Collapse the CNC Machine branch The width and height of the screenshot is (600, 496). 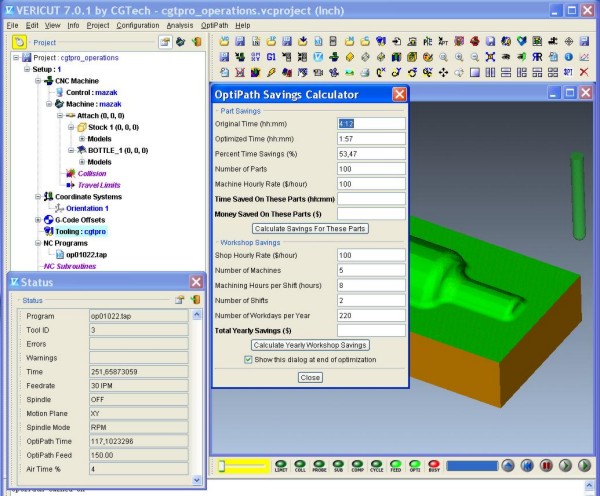click(38, 81)
